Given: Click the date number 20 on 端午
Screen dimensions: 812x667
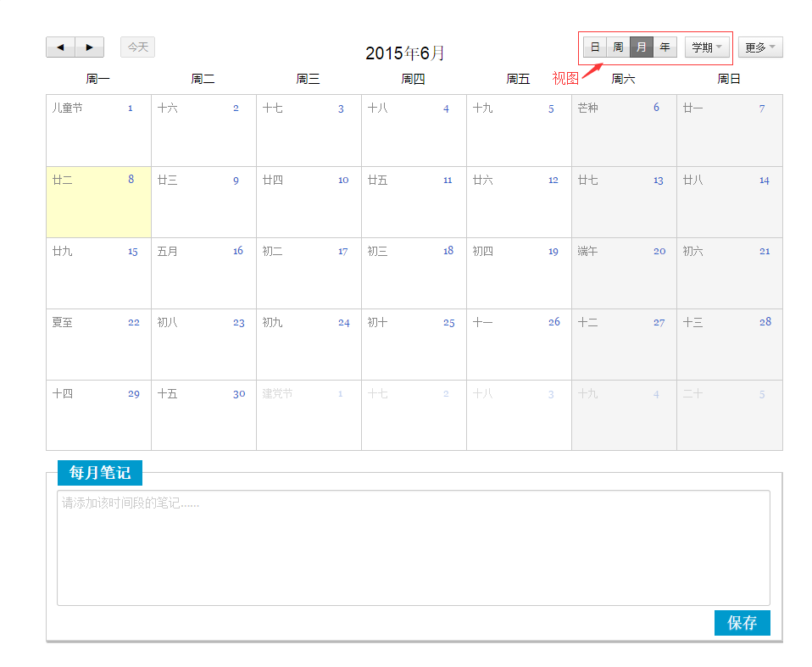Looking at the screenshot, I should (x=659, y=252).
